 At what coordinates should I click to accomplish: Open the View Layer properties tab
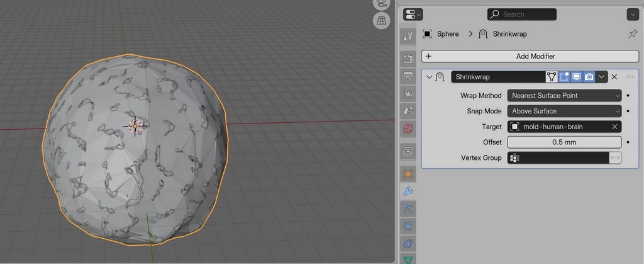coord(408,93)
